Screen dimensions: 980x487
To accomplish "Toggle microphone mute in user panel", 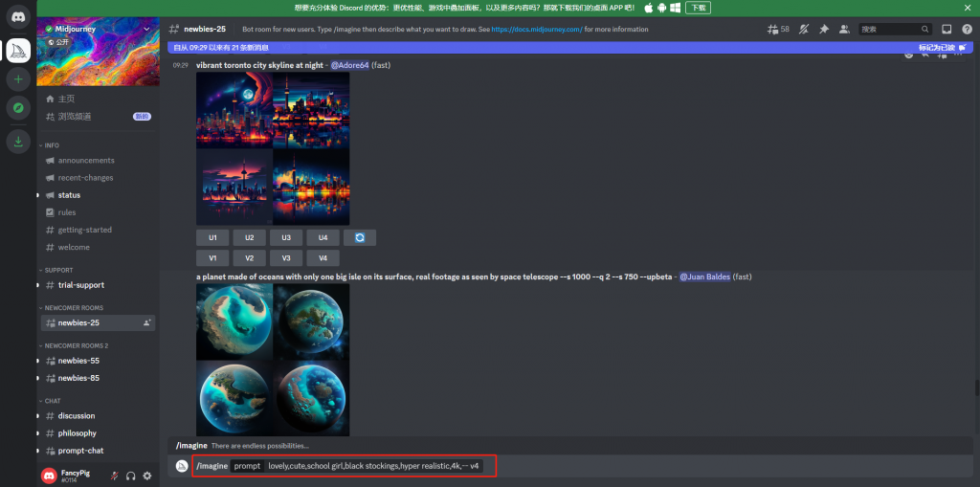I will (115, 476).
